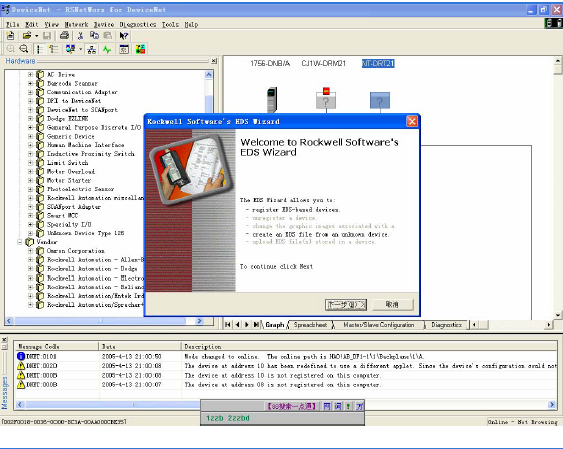Image resolution: width=563 pixels, height=449 pixels.
Task: Click the first tree-view list toolbar icon
Action: [40, 49]
